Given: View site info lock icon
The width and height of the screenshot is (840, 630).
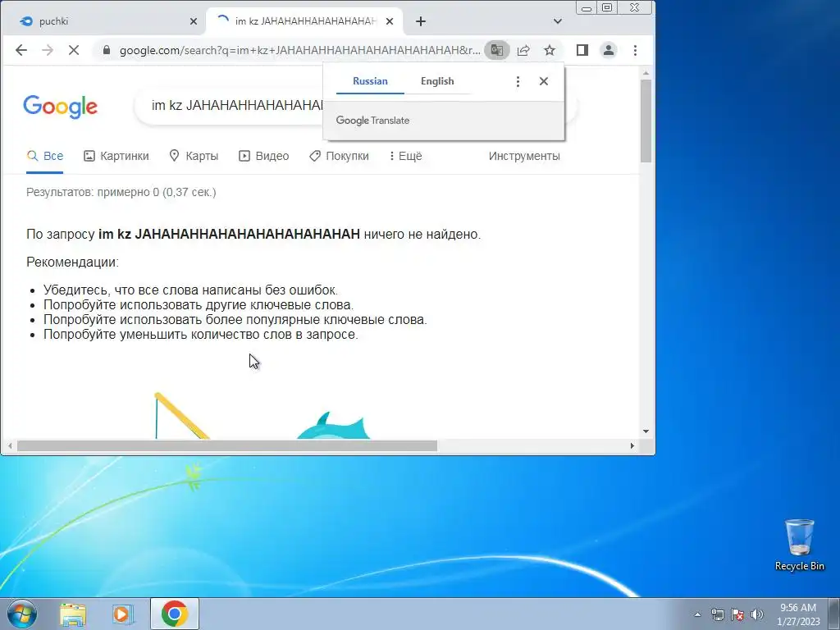Looking at the screenshot, I should point(107,50).
